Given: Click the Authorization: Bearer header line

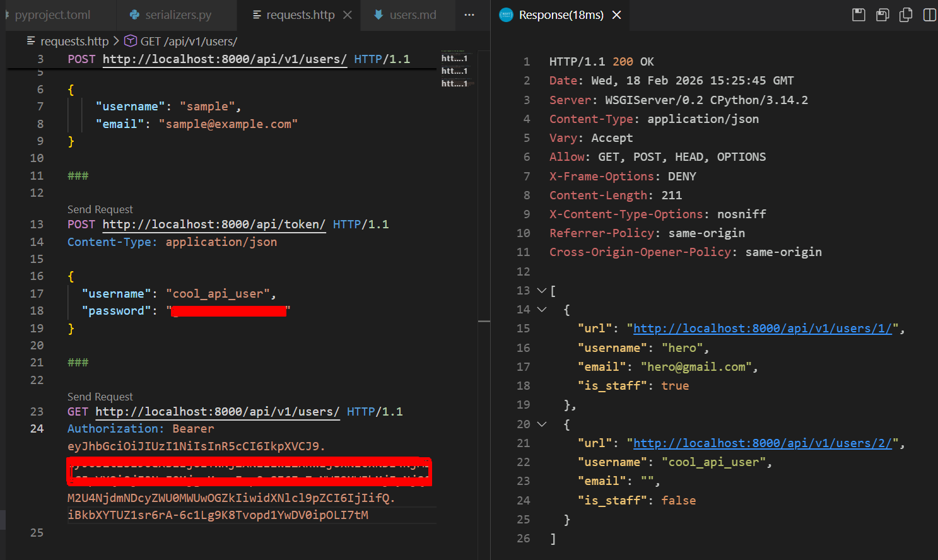Looking at the screenshot, I should point(141,429).
